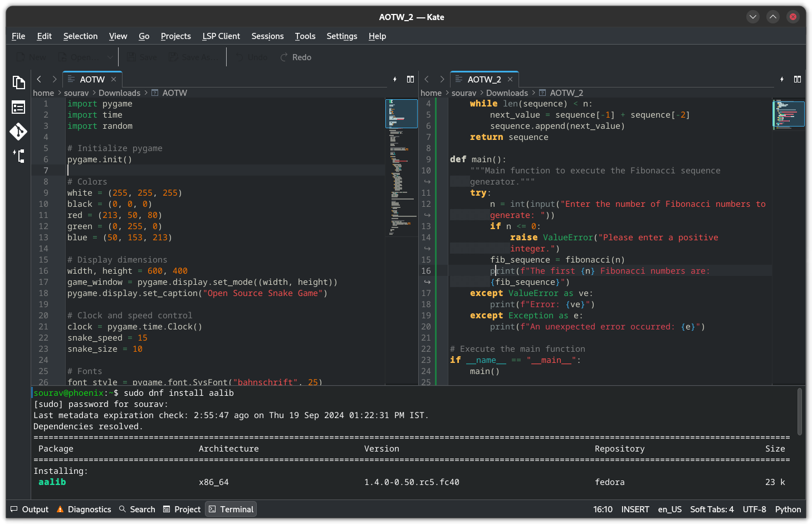Viewport: 812px width, 524px height.
Task: Toggle the Project panel at the bottom
Action: (x=182, y=509)
